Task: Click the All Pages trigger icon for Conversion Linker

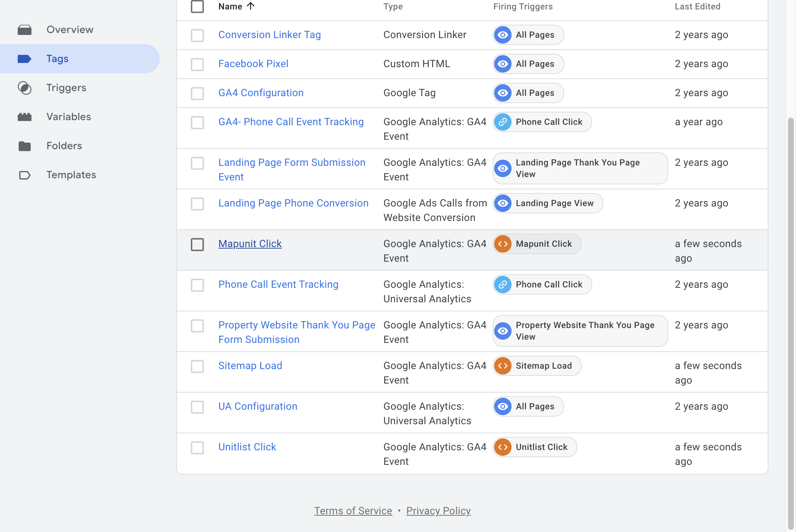Action: point(503,35)
